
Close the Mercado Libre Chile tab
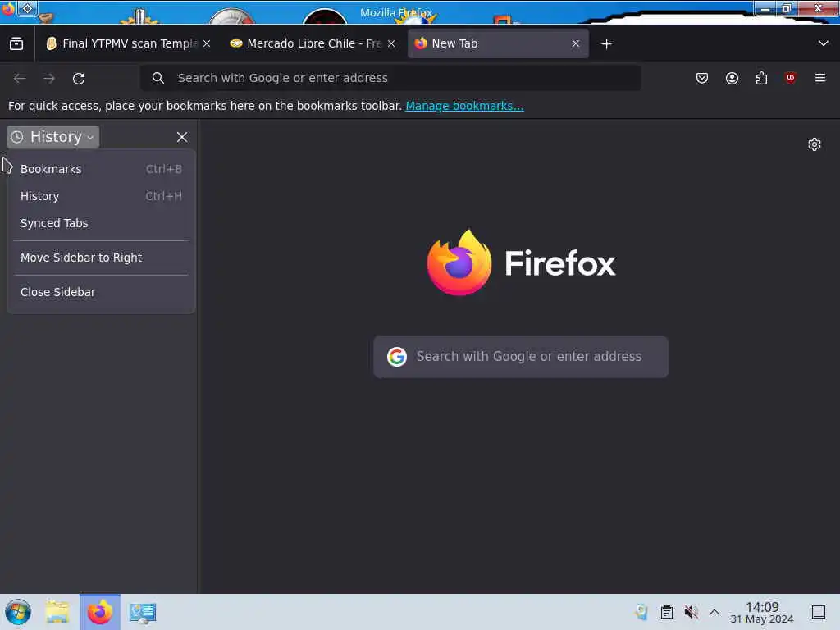pyautogui.click(x=391, y=44)
